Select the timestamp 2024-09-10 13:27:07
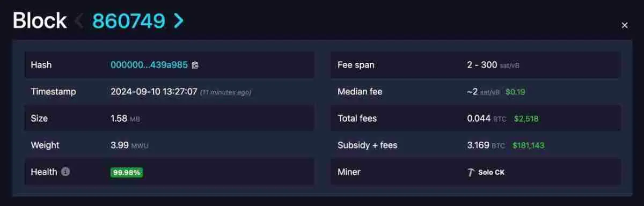 point(153,92)
